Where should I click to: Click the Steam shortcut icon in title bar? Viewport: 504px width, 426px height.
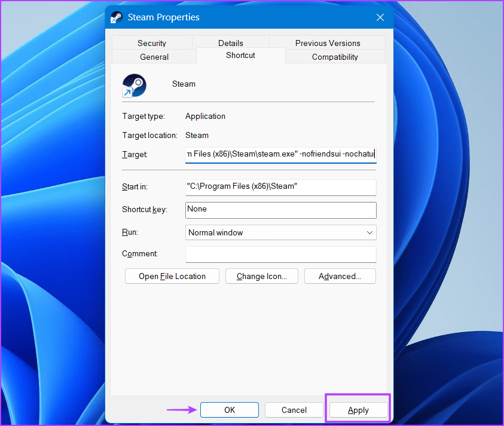[x=117, y=17]
